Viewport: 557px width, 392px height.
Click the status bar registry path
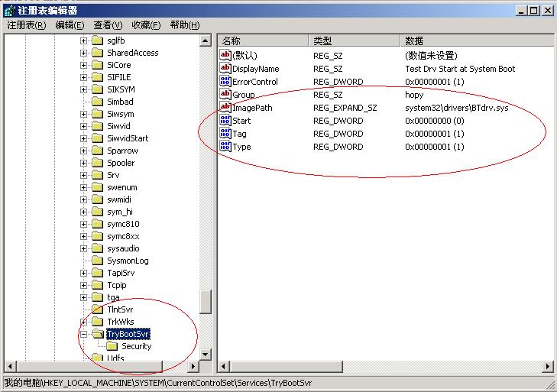click(x=158, y=383)
